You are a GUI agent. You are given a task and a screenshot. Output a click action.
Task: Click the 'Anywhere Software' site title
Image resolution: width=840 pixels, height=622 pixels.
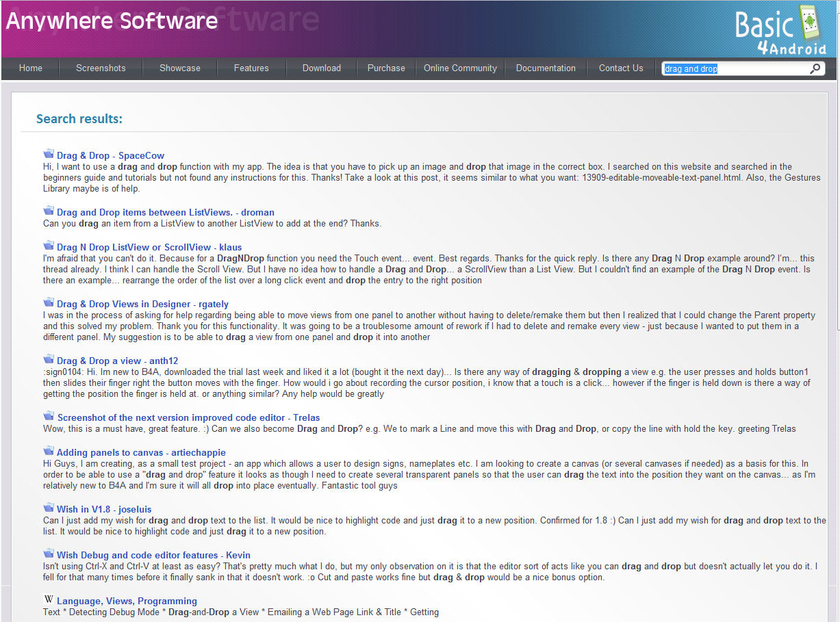click(112, 21)
